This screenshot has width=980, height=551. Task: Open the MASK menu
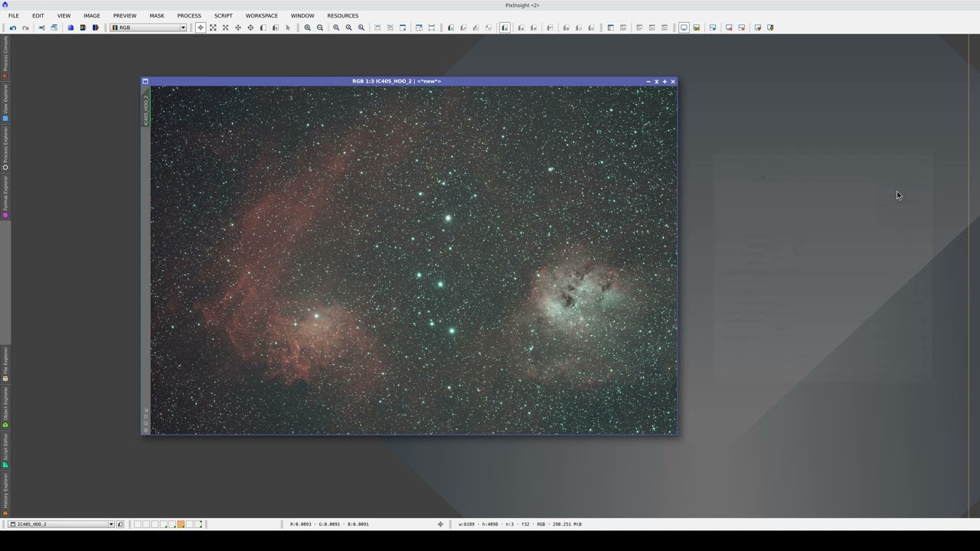pos(157,15)
